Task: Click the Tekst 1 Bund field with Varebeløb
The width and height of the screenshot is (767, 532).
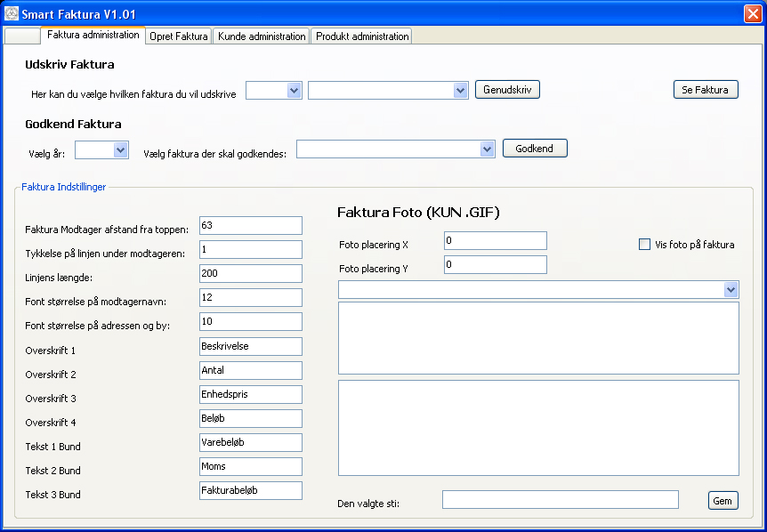Action: pyautogui.click(x=251, y=442)
